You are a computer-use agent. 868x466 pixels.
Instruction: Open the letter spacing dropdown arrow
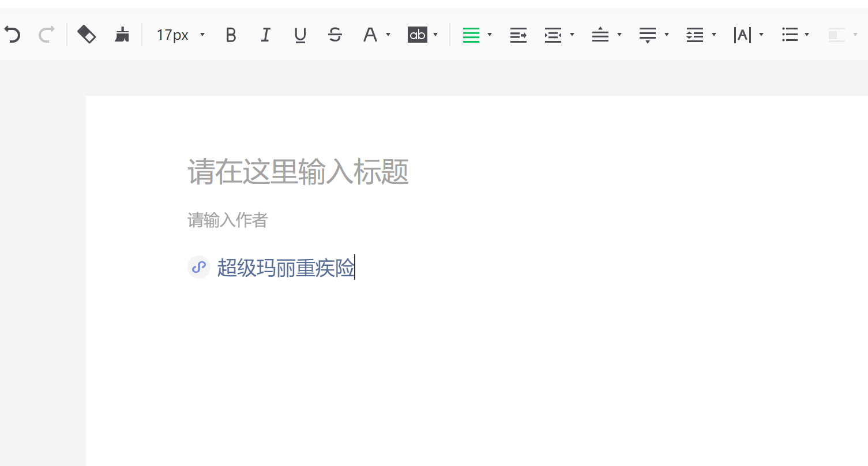[761, 35]
